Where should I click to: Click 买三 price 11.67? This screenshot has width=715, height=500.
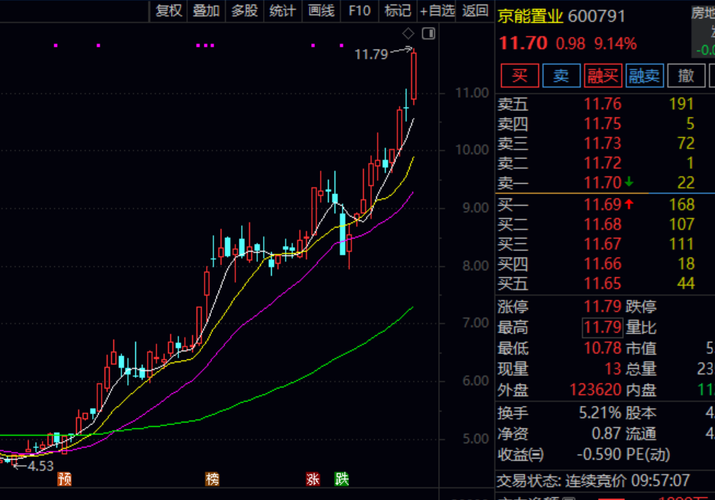point(603,244)
